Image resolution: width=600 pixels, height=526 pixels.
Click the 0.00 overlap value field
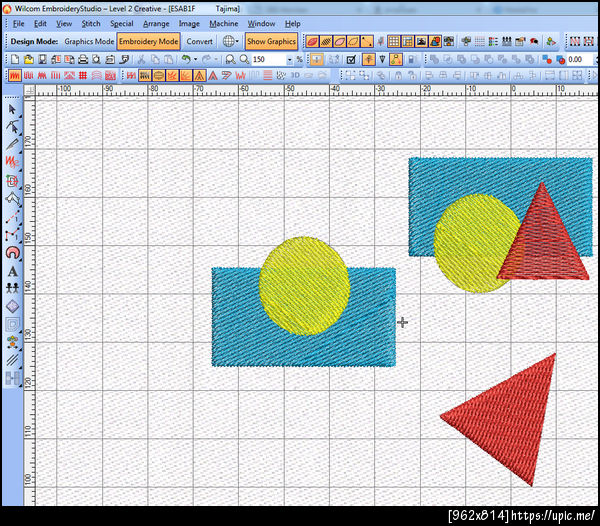[580, 60]
